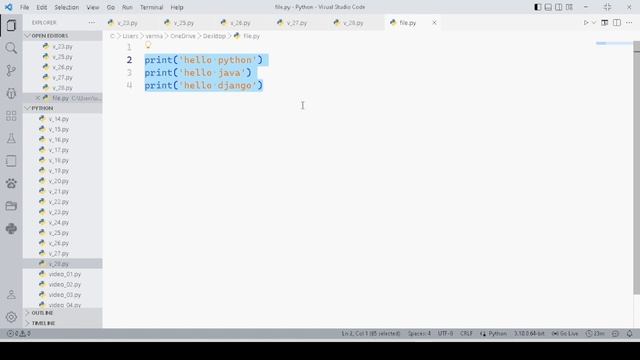
Task: Click line number 4 in the gutter
Action: 129,85
